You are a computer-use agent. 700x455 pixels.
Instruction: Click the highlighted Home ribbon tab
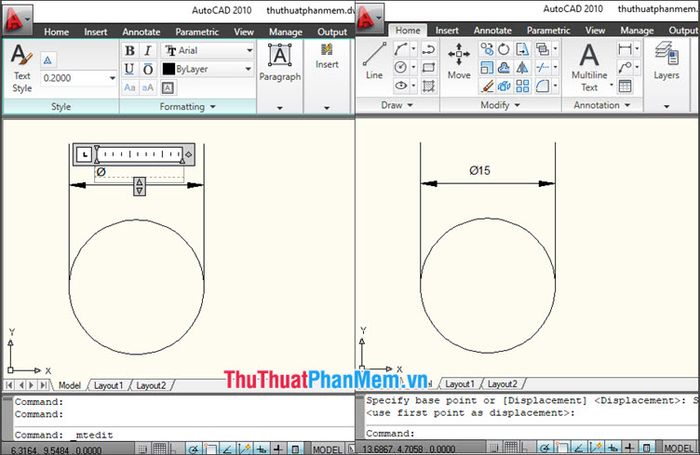click(408, 31)
